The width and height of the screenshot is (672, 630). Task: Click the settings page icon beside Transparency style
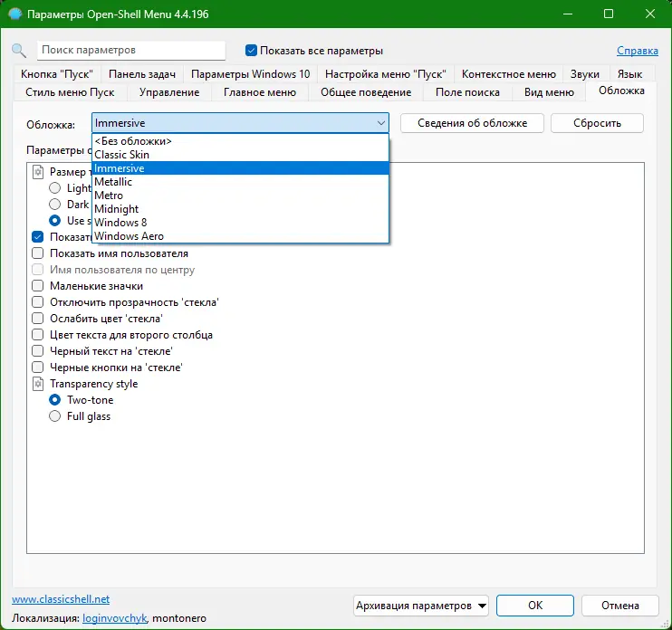(x=38, y=384)
